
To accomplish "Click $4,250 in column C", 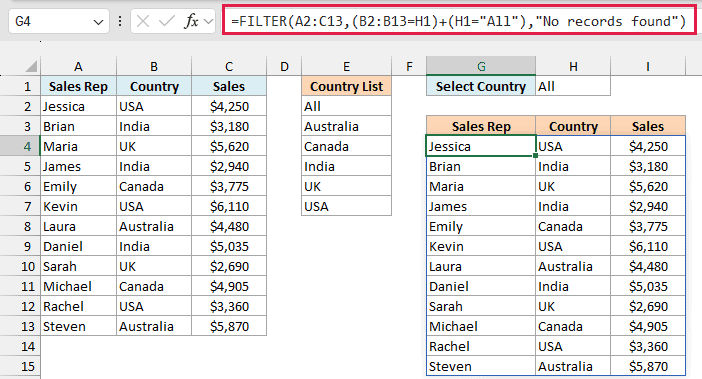I will (229, 106).
